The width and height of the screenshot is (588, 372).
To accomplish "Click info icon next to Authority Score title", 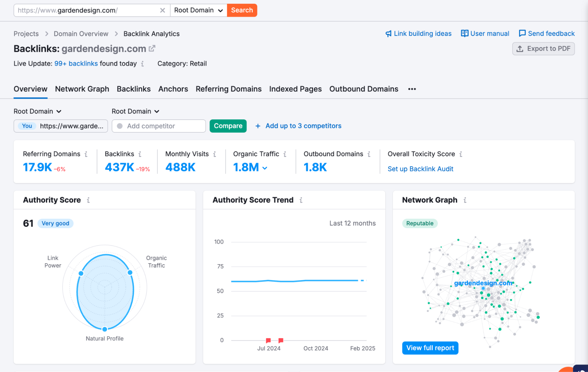I will click(88, 200).
